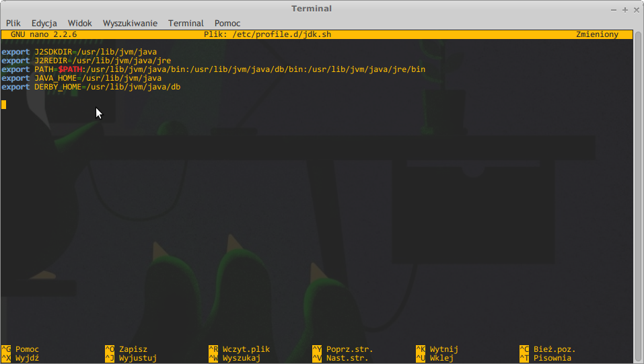Maximize the Terminal window
The image size is (644, 364).
pyautogui.click(x=625, y=10)
